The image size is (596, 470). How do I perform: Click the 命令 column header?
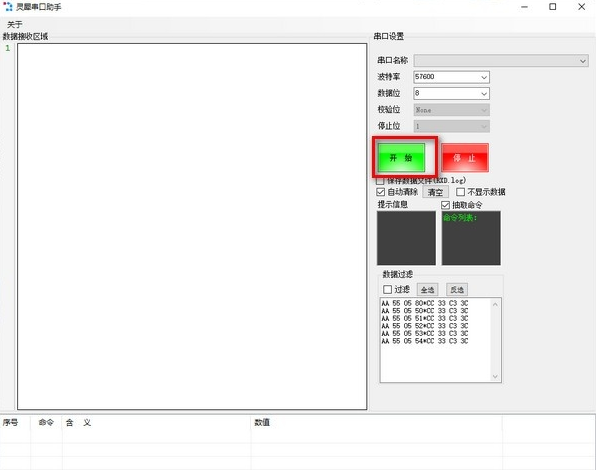46,423
